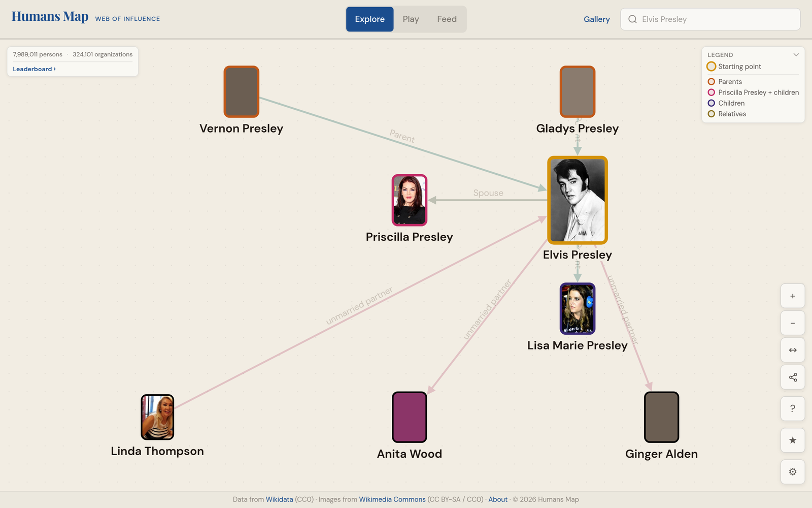Switch to the Feed tab

tap(447, 19)
